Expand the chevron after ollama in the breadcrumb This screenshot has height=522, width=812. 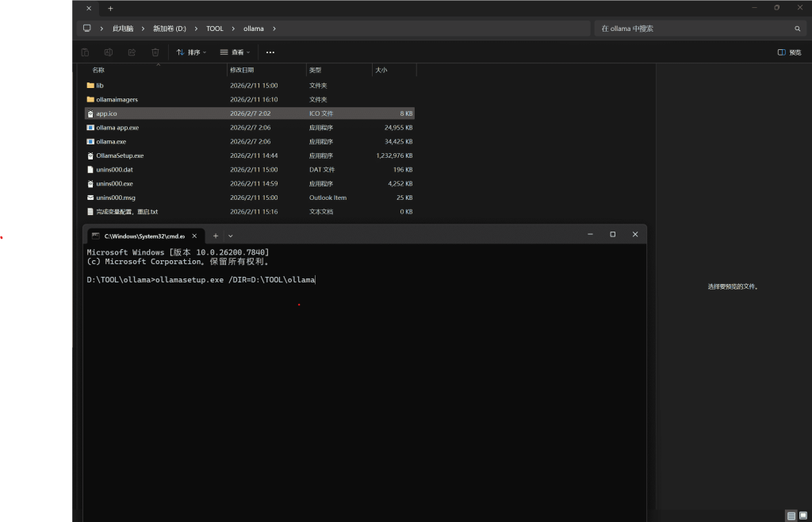pyautogui.click(x=274, y=29)
